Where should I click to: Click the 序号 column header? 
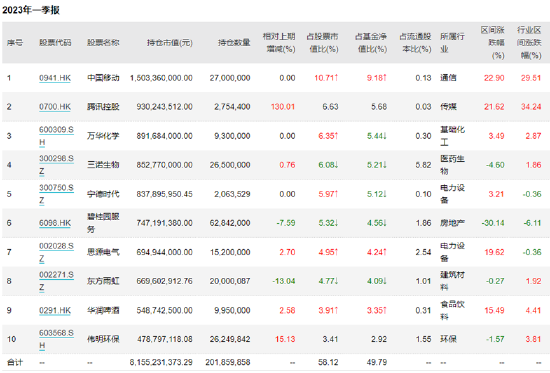point(15,43)
